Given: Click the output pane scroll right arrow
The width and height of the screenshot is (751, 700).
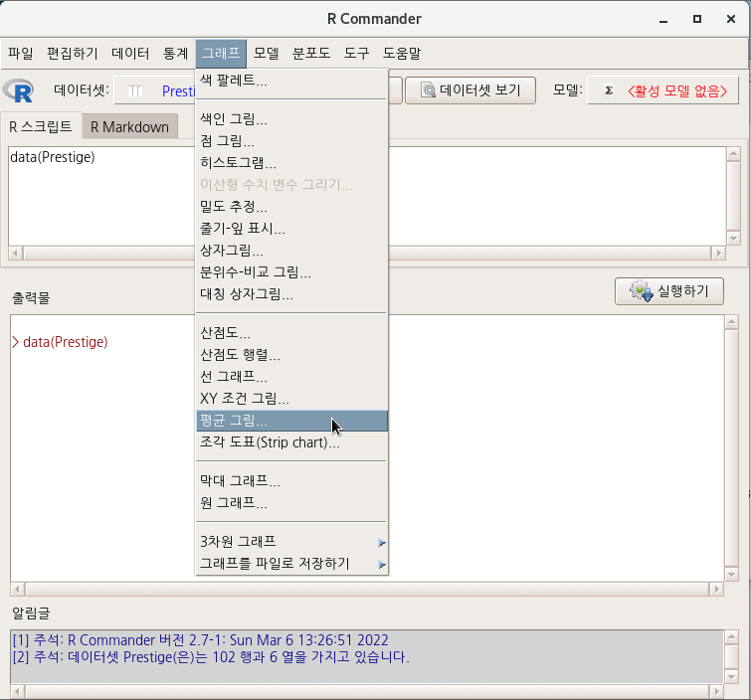Looking at the screenshot, I should coord(716,589).
